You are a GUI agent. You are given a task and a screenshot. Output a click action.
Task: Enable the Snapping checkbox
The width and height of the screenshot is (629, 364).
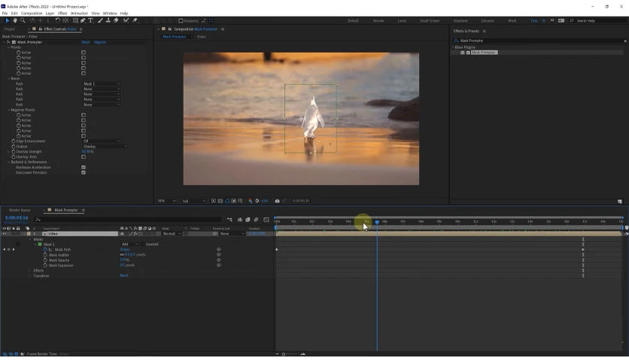pos(181,21)
